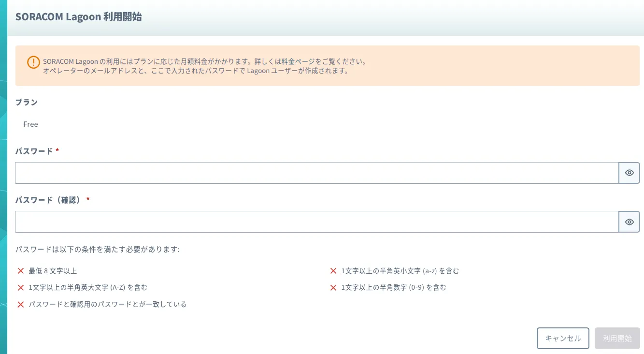Click the red X beside the 半角英大文字 (A-Z) rule
This screenshot has width=644, height=354.
(x=21, y=288)
